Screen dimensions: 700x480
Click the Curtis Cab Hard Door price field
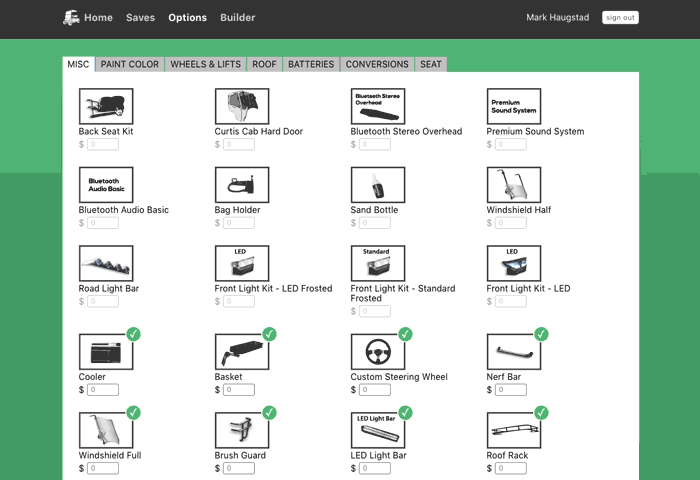click(x=239, y=144)
